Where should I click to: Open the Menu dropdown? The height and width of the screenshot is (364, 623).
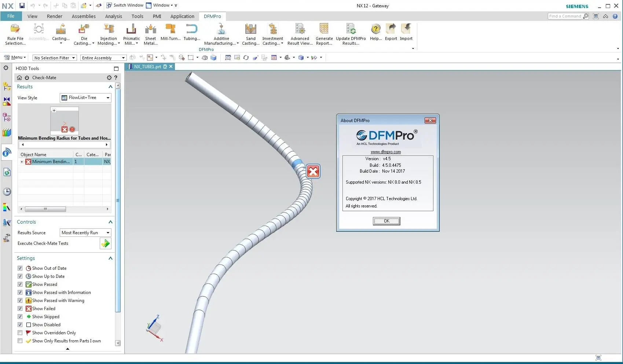click(15, 58)
